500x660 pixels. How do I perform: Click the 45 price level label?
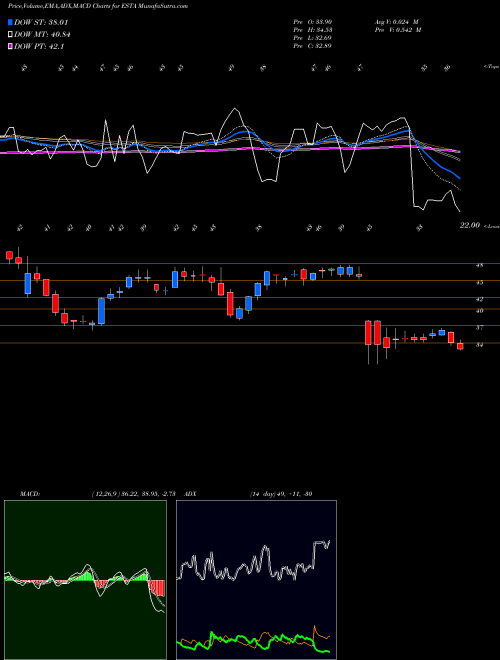pyautogui.click(x=479, y=283)
